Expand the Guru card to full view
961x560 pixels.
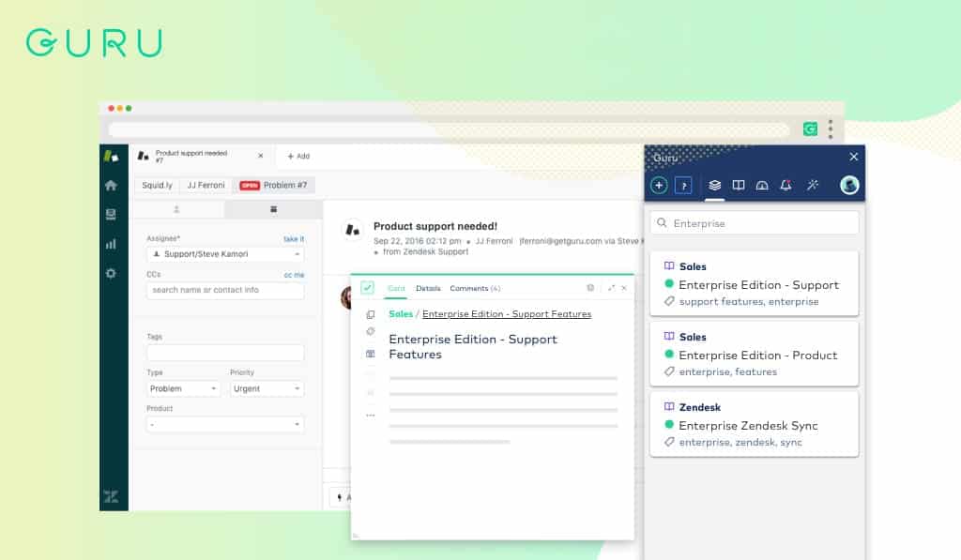click(x=611, y=287)
